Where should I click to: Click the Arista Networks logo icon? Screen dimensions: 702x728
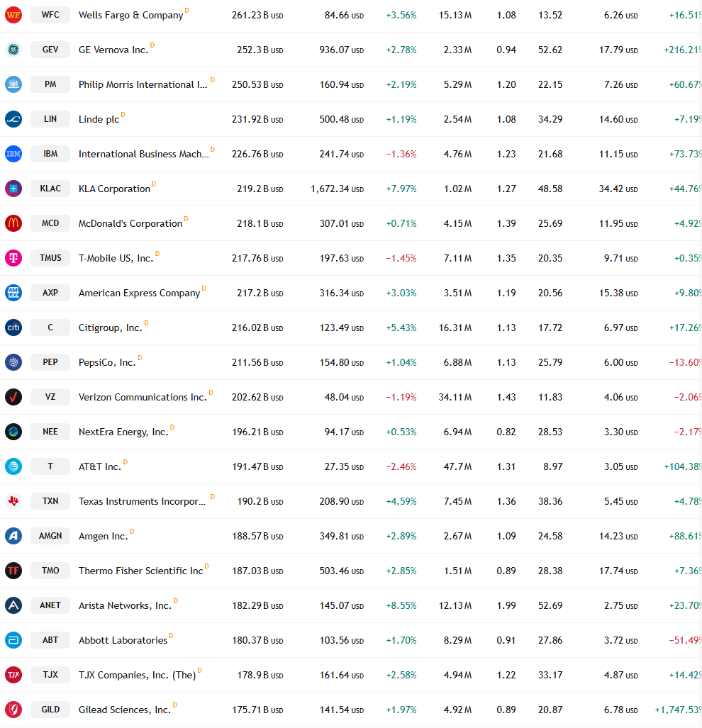13,605
